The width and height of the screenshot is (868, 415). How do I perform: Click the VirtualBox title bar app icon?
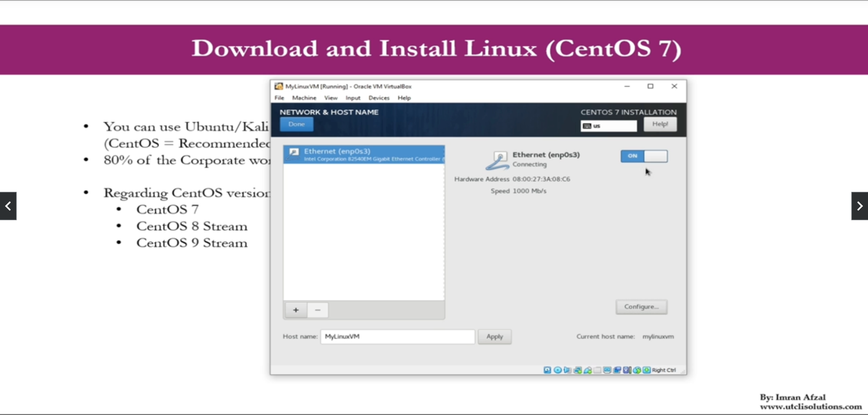pyautogui.click(x=279, y=86)
